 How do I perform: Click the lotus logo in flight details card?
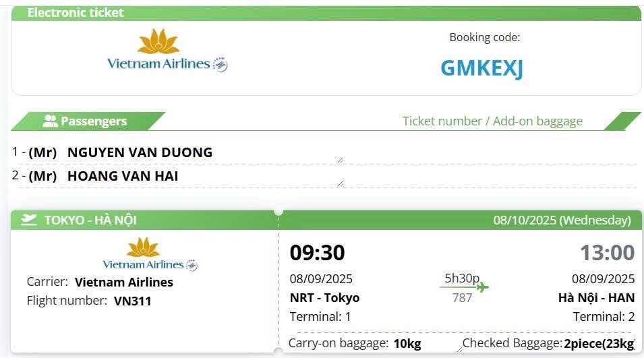[143, 247]
